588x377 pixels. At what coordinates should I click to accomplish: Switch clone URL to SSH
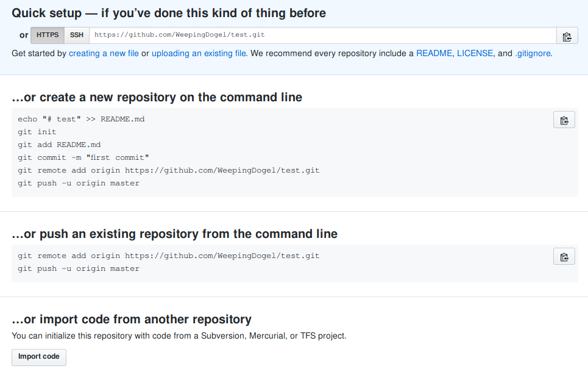77,35
